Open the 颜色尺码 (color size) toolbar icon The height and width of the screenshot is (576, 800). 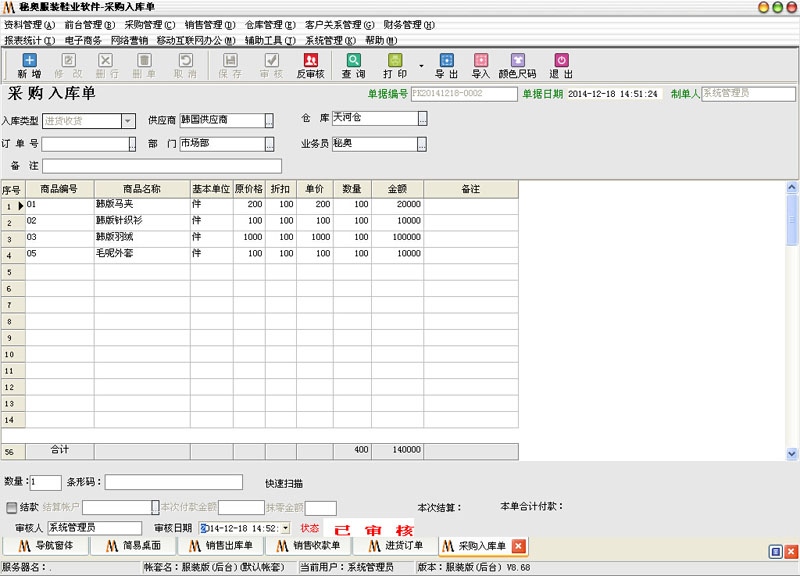(x=517, y=65)
